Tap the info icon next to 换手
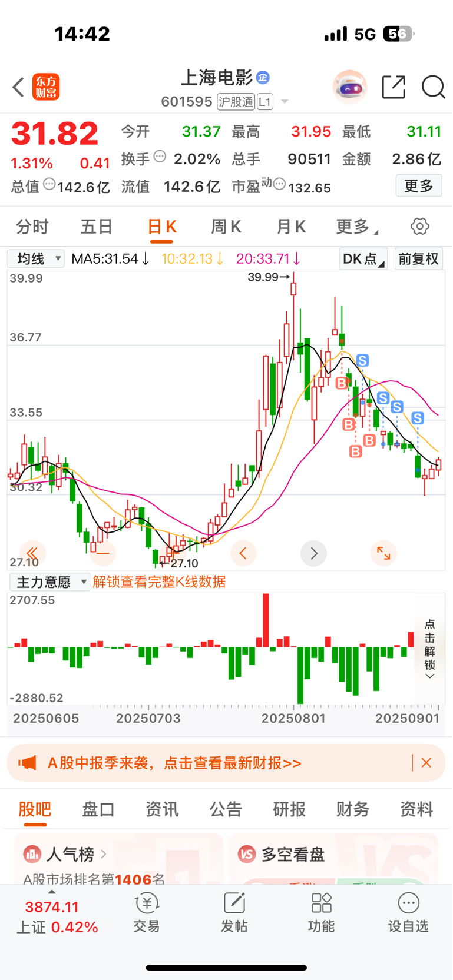Viewport: 453px width, 980px height. pyautogui.click(x=160, y=157)
